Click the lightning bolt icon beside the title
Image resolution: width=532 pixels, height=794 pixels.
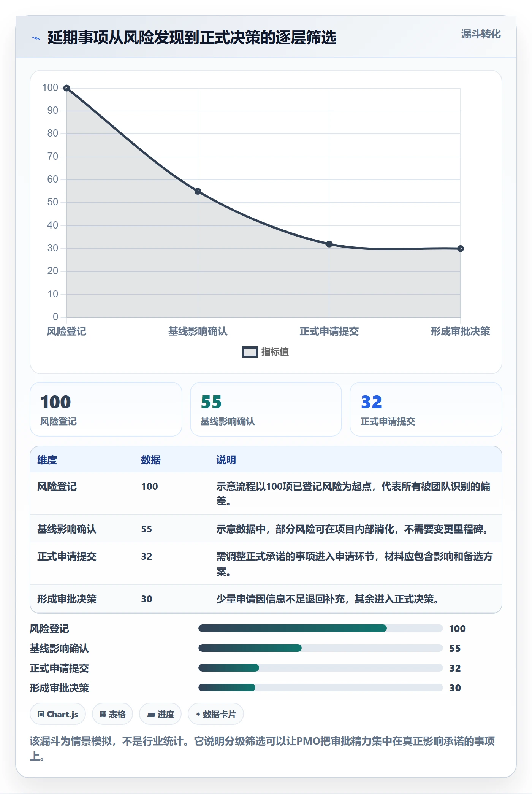tap(36, 38)
